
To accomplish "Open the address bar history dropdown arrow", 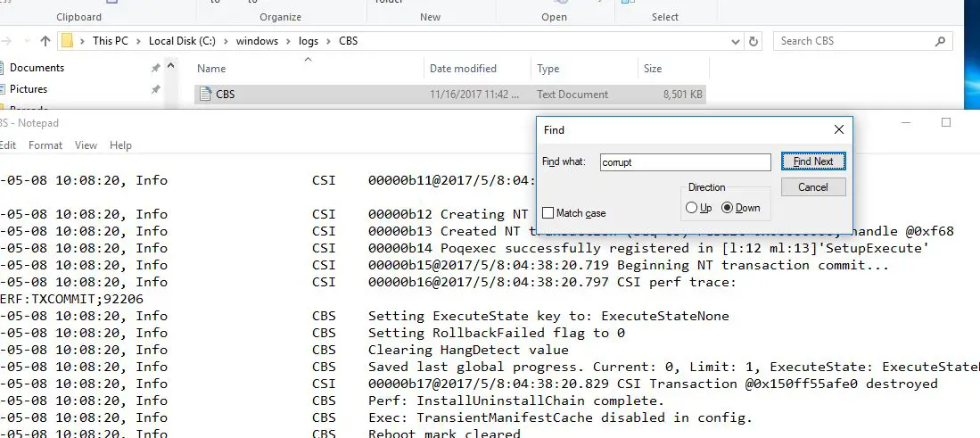I will click(x=736, y=41).
